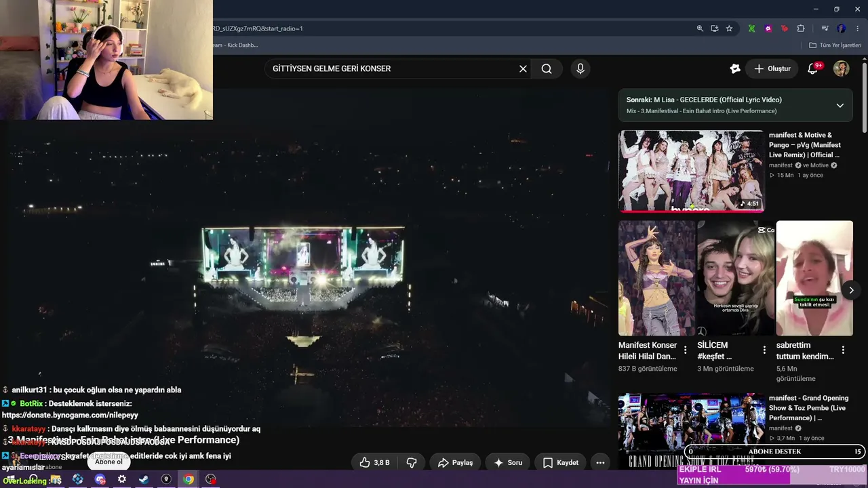Start voice search with the microphone icon

click(580, 68)
